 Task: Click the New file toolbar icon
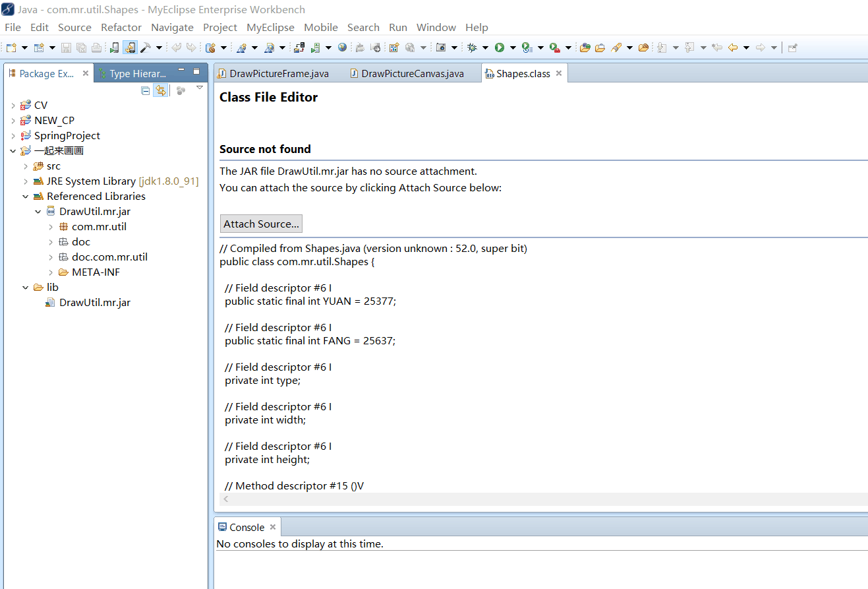[11, 47]
